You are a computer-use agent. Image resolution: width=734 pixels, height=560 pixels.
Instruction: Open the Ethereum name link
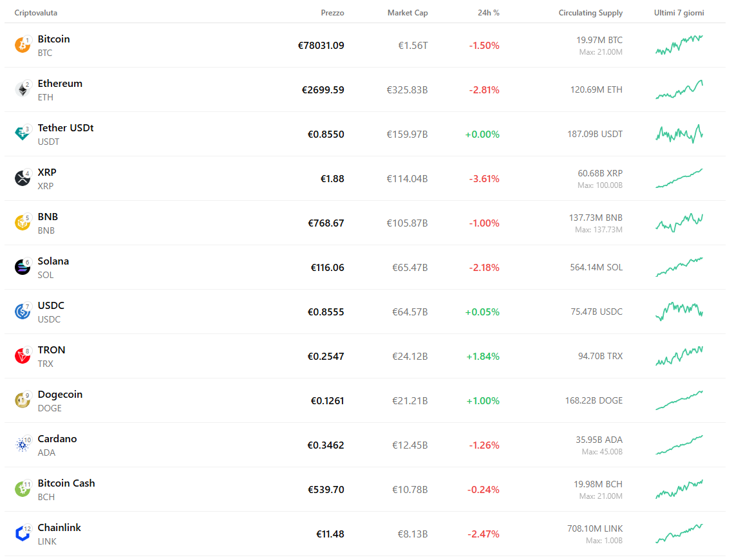click(60, 84)
